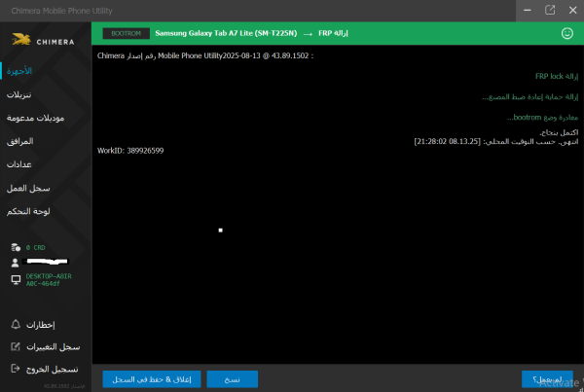Click the credits coins icon
584x392 pixels.
(x=16, y=247)
